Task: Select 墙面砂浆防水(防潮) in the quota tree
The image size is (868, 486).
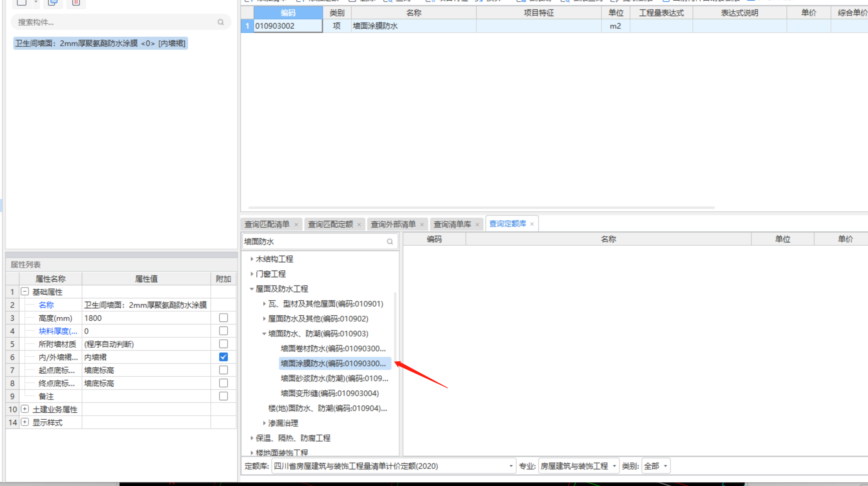Action: click(x=334, y=378)
